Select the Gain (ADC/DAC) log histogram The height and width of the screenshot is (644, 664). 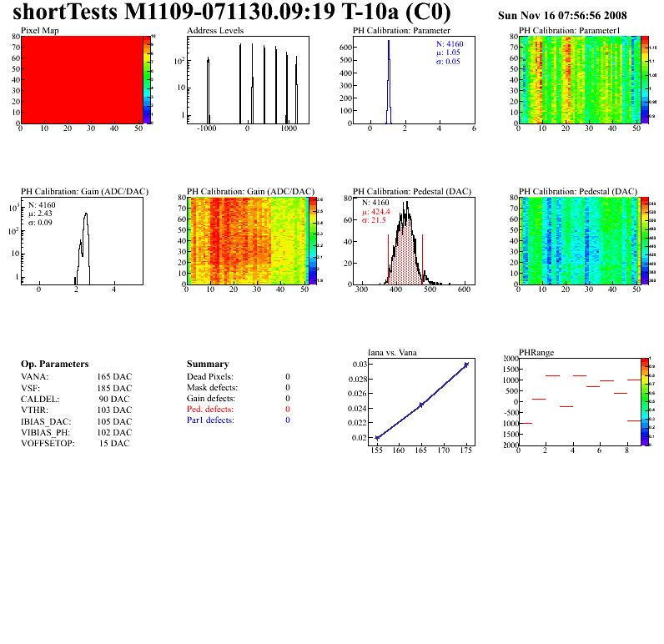[x=82, y=241]
